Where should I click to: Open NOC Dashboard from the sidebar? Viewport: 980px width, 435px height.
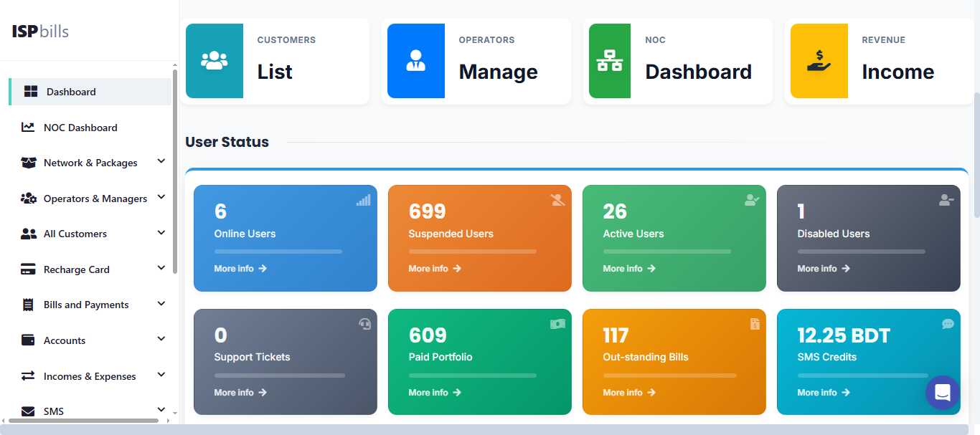(x=80, y=128)
